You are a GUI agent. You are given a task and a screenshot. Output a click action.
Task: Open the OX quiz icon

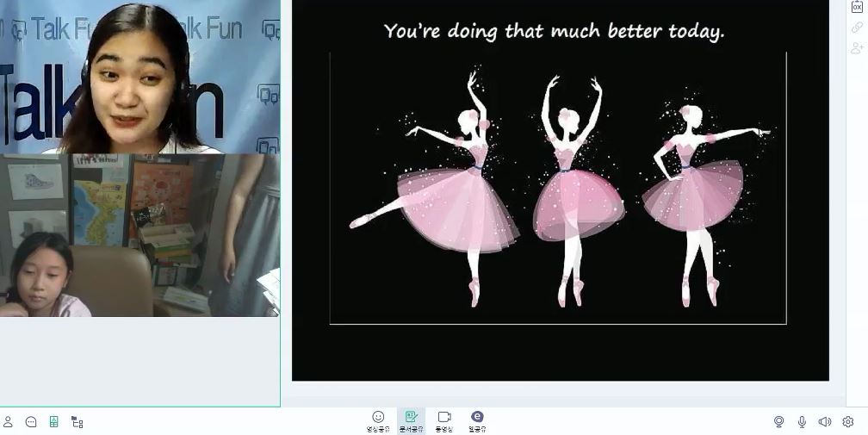(x=856, y=7)
